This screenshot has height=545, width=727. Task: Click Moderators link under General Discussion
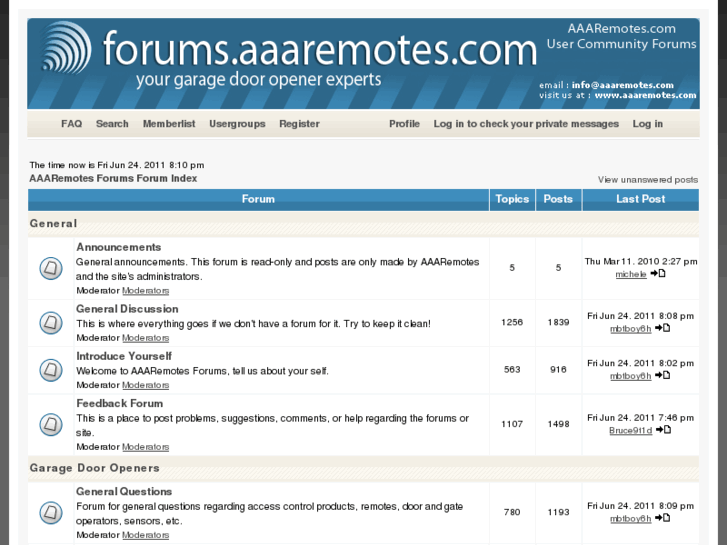point(146,338)
